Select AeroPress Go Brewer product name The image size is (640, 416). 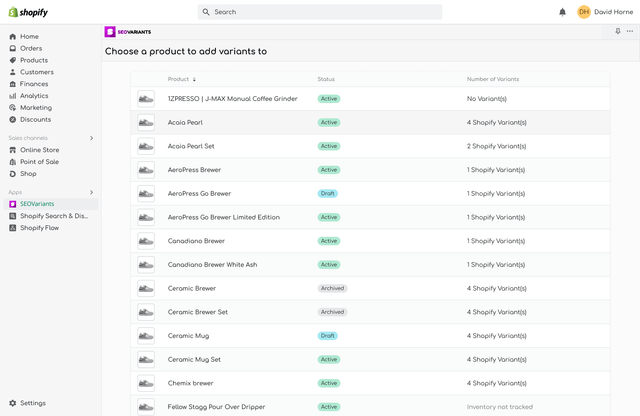199,194
